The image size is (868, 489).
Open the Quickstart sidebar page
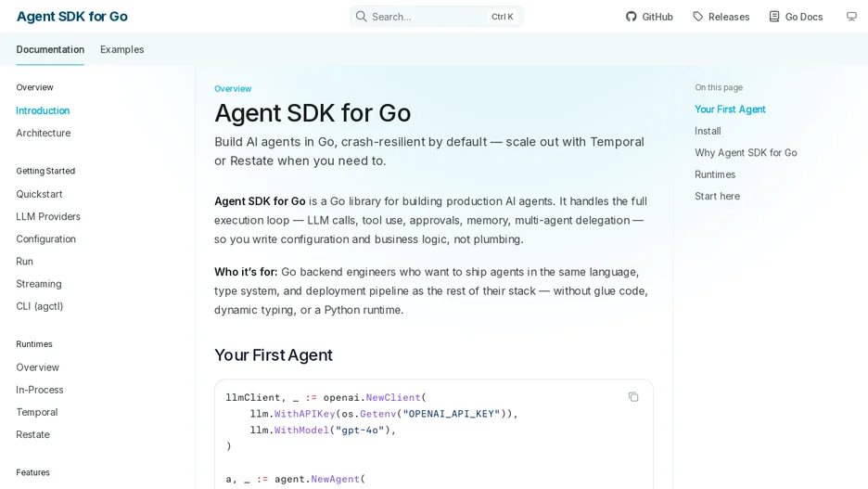39,194
